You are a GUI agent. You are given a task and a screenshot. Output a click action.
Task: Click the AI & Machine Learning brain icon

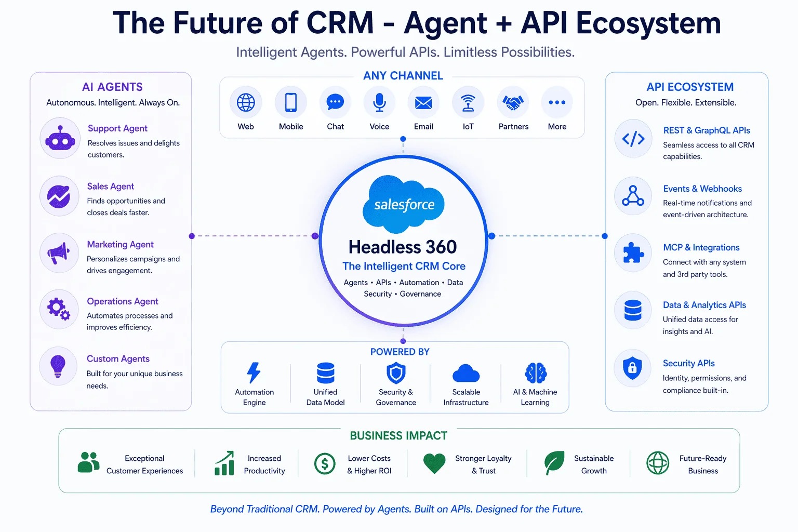coord(536,373)
